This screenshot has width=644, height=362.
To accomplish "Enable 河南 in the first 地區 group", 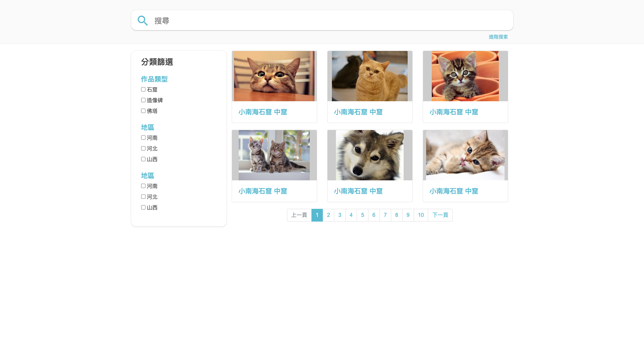I will [143, 138].
